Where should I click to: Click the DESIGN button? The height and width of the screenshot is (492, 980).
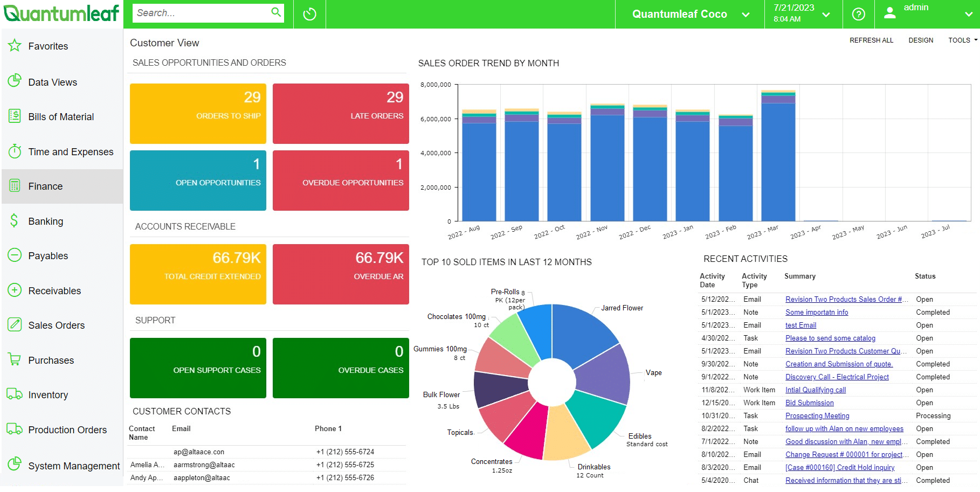(921, 40)
